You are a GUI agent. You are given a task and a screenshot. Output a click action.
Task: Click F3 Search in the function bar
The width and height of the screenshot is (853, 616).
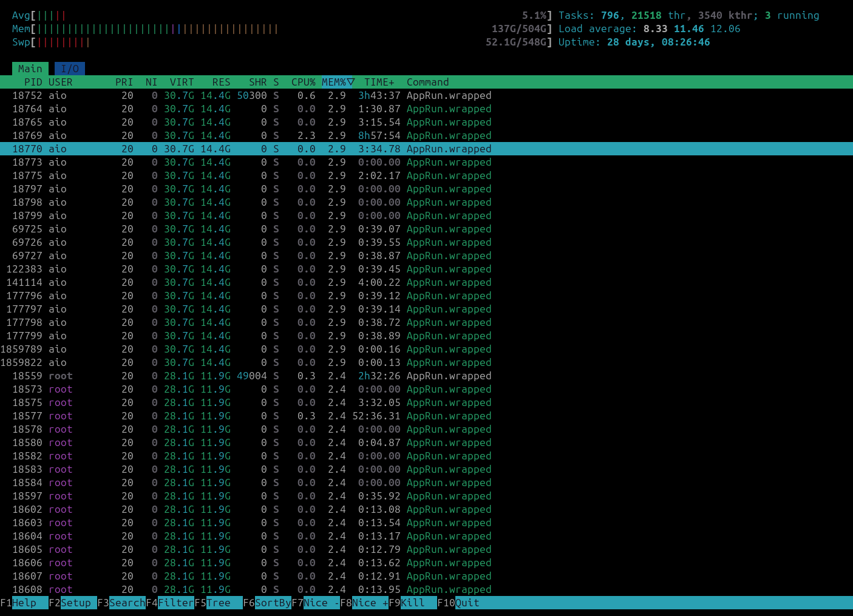[121, 603]
